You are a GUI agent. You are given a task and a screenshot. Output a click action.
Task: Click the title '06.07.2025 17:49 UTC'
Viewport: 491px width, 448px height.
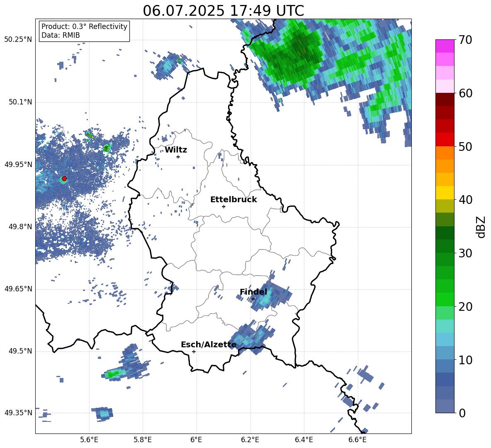(223, 11)
